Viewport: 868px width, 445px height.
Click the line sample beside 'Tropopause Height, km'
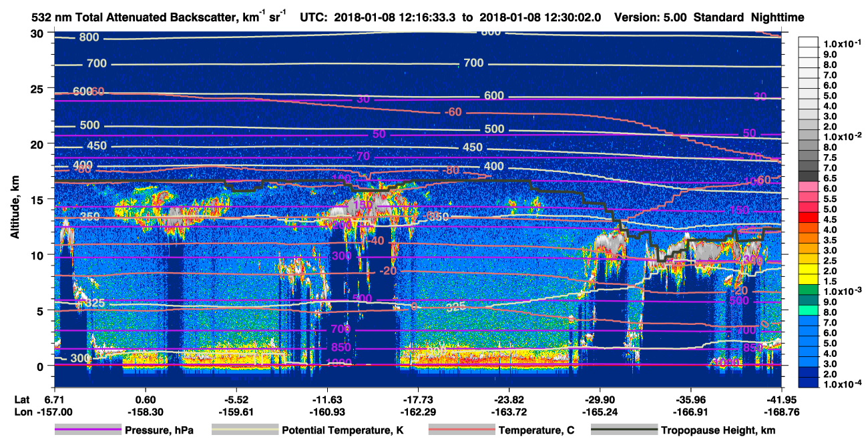pyautogui.click(x=624, y=430)
